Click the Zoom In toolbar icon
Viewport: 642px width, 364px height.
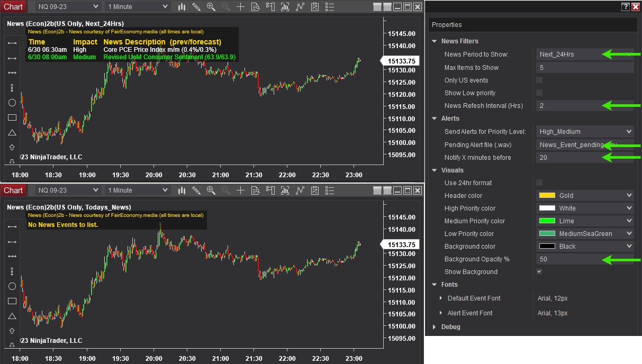point(211,7)
